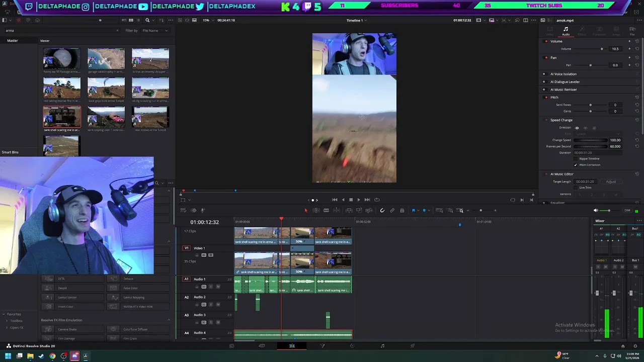Open the Cut page tab
Viewport: 644px width, 362px height.
pyautogui.click(x=262, y=346)
